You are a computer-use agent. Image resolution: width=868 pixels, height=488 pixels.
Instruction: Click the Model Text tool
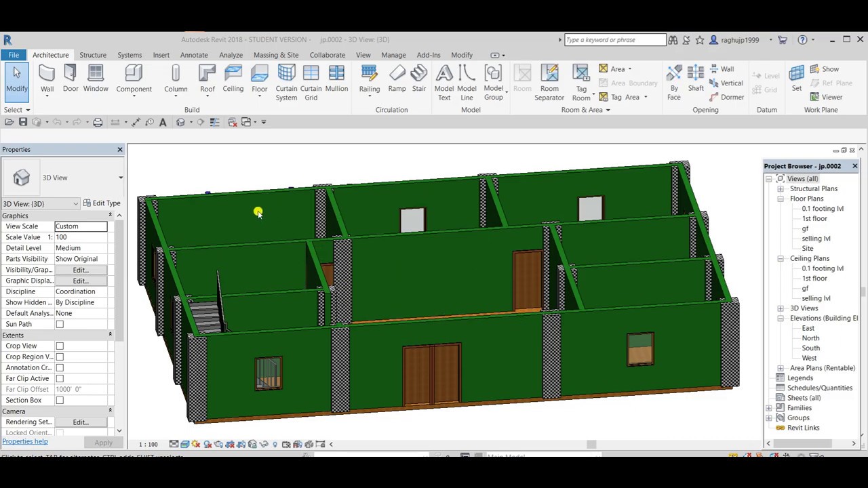(444, 83)
